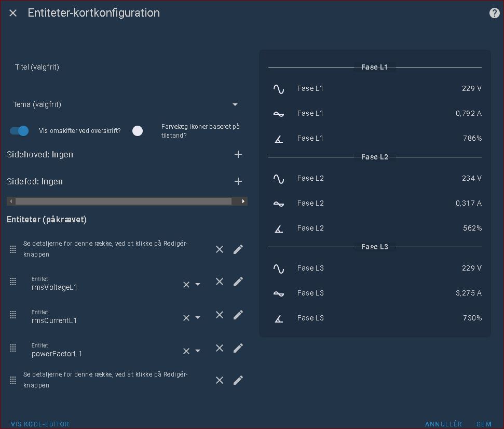Edit the rmsVoltageL1 entity row
The height and width of the screenshot is (429, 504).
238,282
